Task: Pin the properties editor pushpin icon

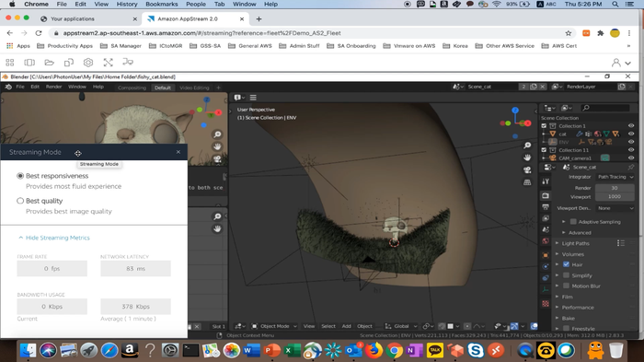Action: (631, 167)
